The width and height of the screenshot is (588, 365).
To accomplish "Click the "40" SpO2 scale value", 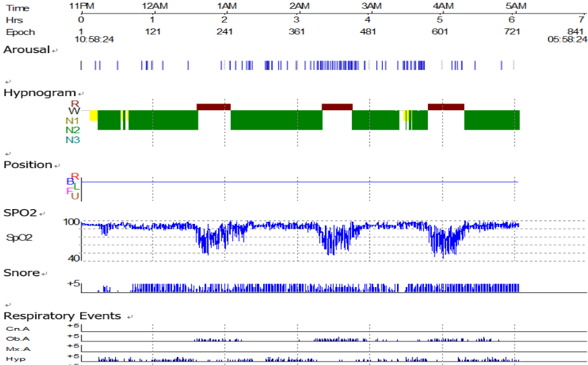I will click(74, 258).
